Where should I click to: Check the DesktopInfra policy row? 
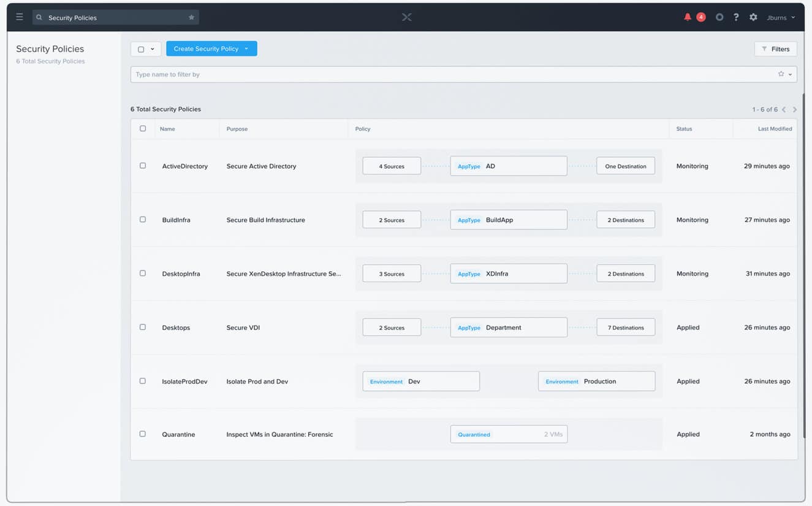tap(143, 274)
